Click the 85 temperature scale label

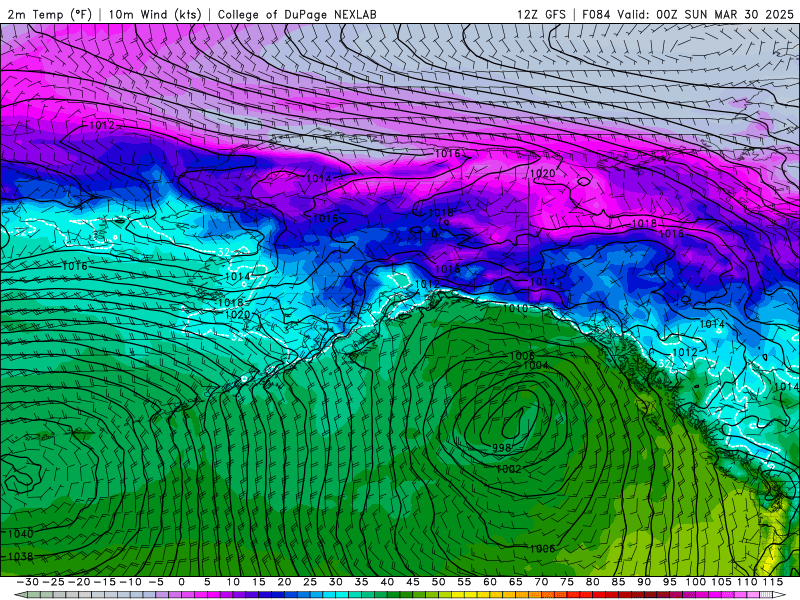[x=618, y=582]
